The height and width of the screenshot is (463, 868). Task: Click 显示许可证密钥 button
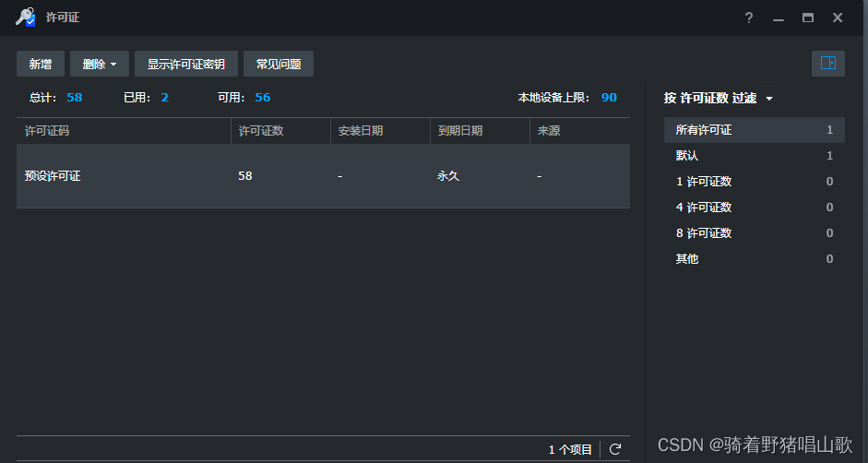[x=186, y=64]
